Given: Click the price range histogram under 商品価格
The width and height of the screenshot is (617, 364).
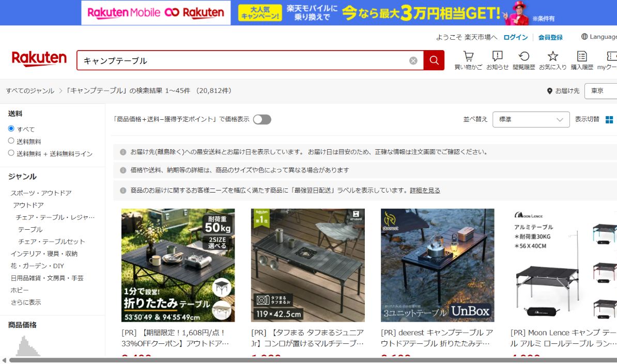Looking at the screenshot, I should click(27, 346).
